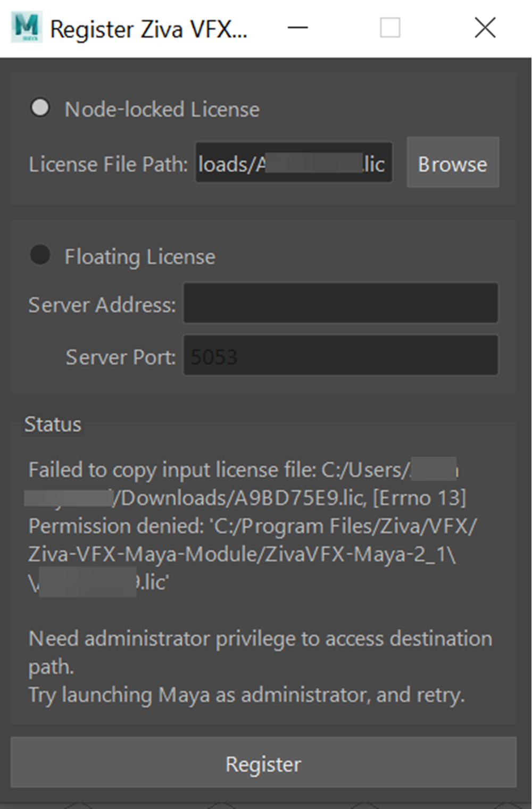Click into the License File Path field

click(x=294, y=163)
